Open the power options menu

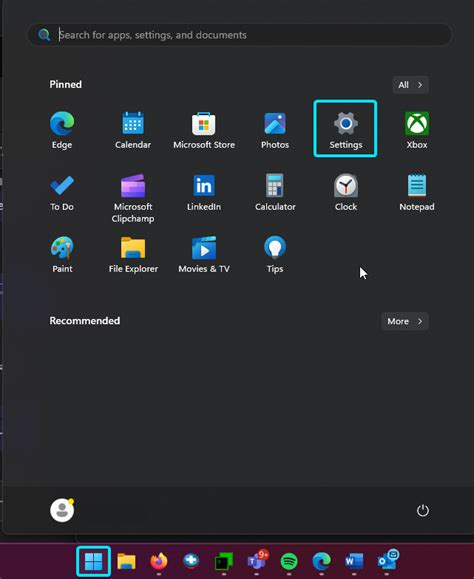[x=423, y=511]
